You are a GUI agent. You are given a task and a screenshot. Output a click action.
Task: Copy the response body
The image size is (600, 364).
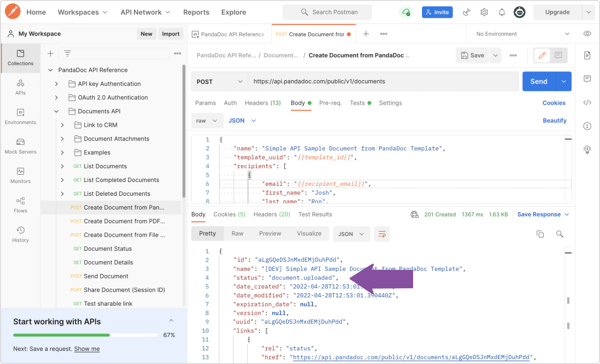tap(540, 234)
